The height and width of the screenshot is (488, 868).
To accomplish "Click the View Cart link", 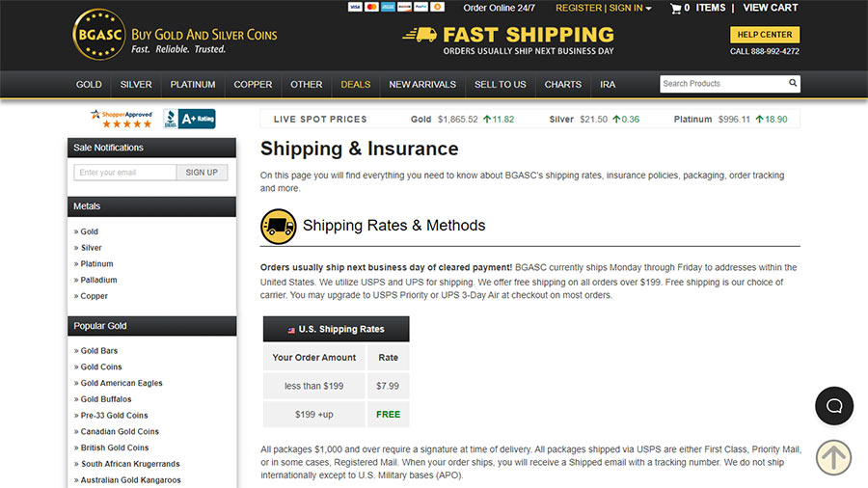I will pos(770,8).
